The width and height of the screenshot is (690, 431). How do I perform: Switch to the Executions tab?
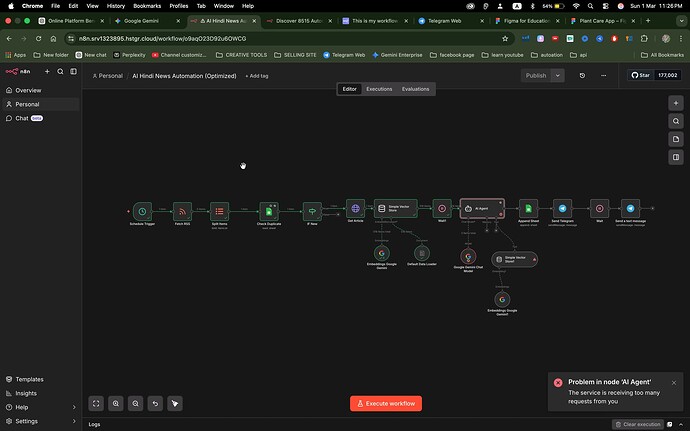tap(379, 89)
